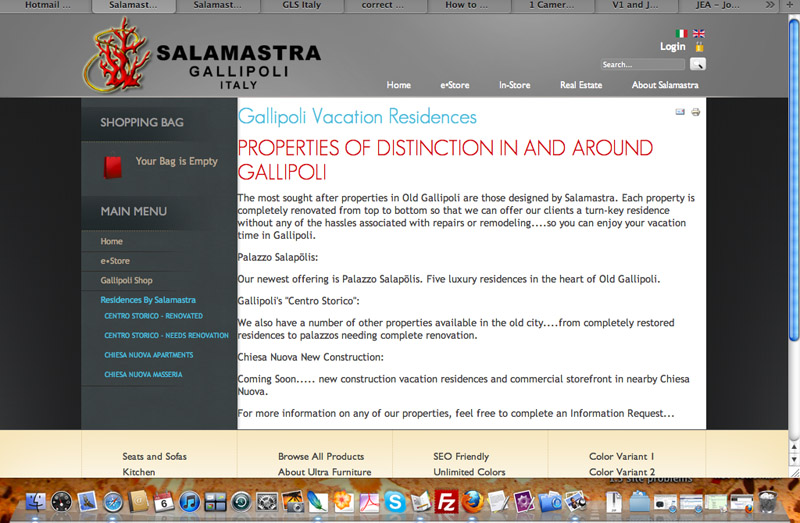
Task: Open the Preview app in dock
Action: [x=576, y=502]
